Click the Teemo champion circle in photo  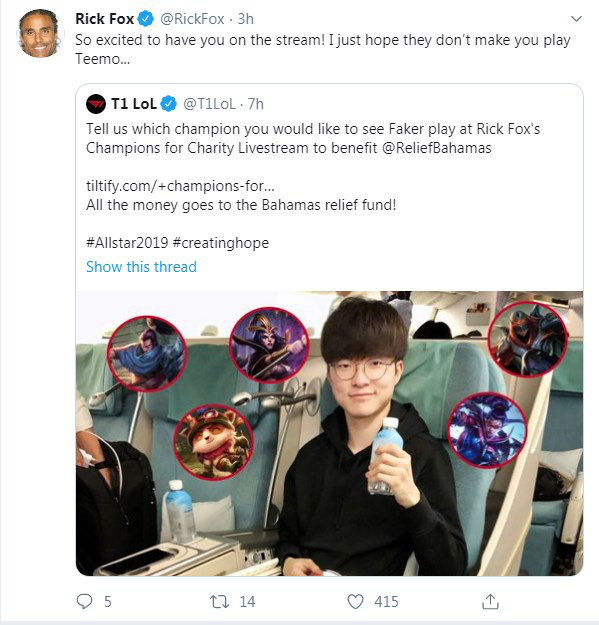click(x=214, y=442)
